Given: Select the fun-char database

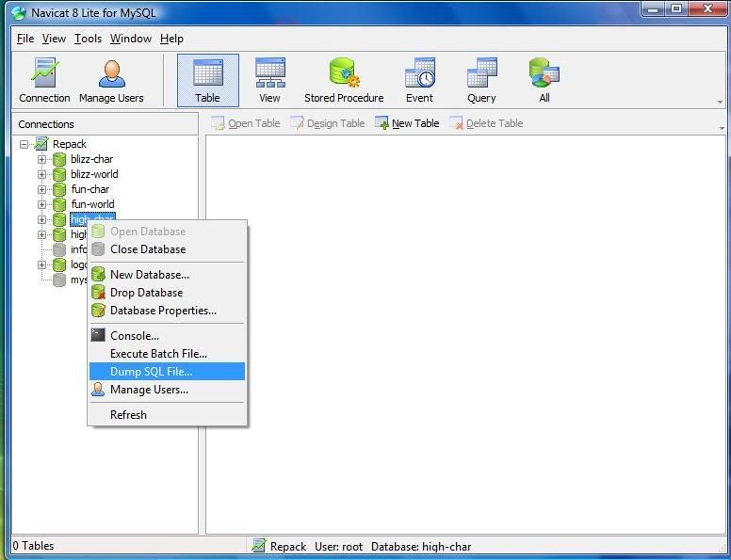Looking at the screenshot, I should pyautogui.click(x=90, y=189).
